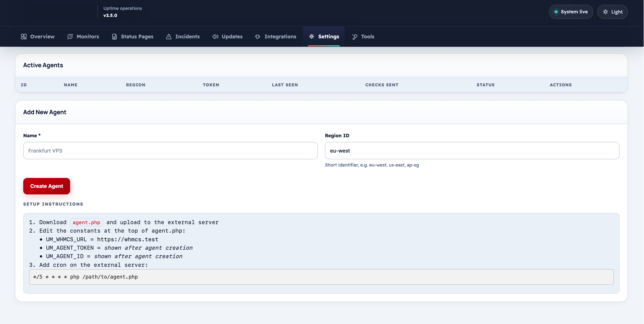
Task: Click the sun icon in theme switch
Action: (x=605, y=12)
